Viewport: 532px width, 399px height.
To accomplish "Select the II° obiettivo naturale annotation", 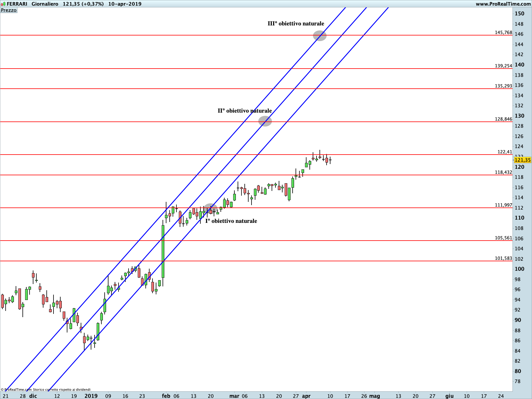I will [x=245, y=111].
